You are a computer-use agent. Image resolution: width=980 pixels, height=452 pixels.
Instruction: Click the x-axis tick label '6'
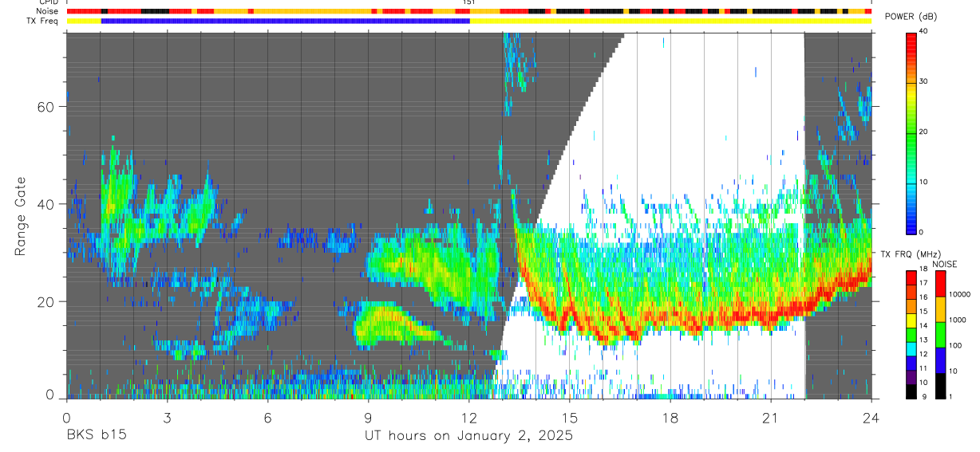pyautogui.click(x=267, y=418)
